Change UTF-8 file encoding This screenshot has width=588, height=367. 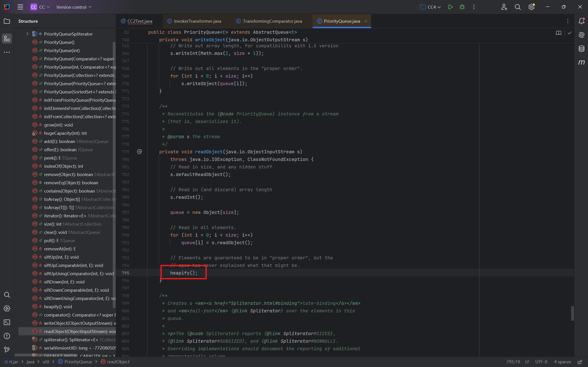[541, 362]
